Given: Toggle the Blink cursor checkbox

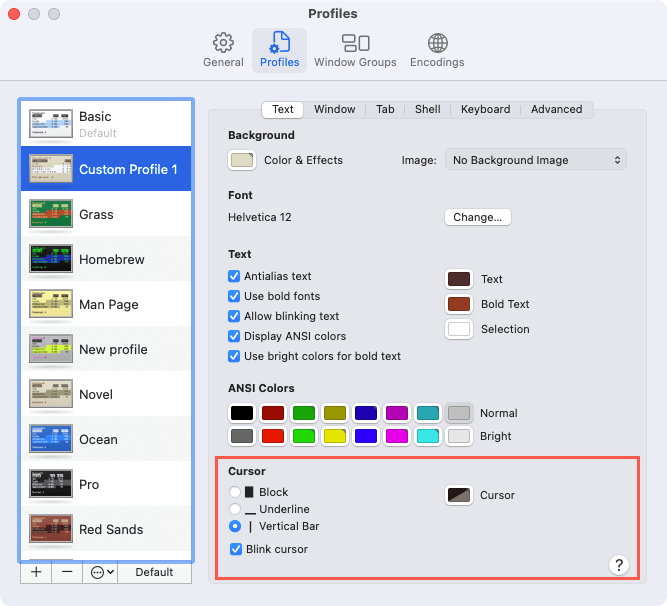Looking at the screenshot, I should pos(236,549).
